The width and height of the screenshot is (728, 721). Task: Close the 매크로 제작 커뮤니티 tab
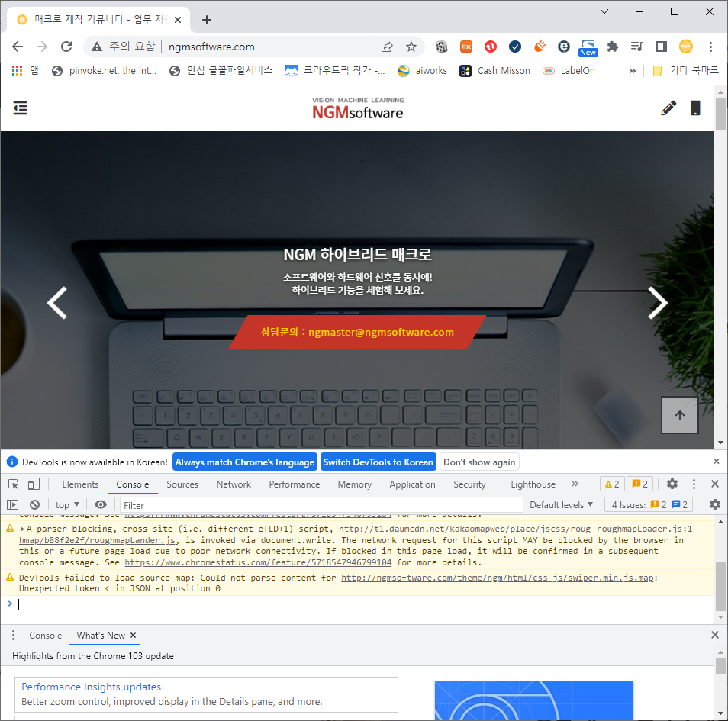click(x=177, y=20)
